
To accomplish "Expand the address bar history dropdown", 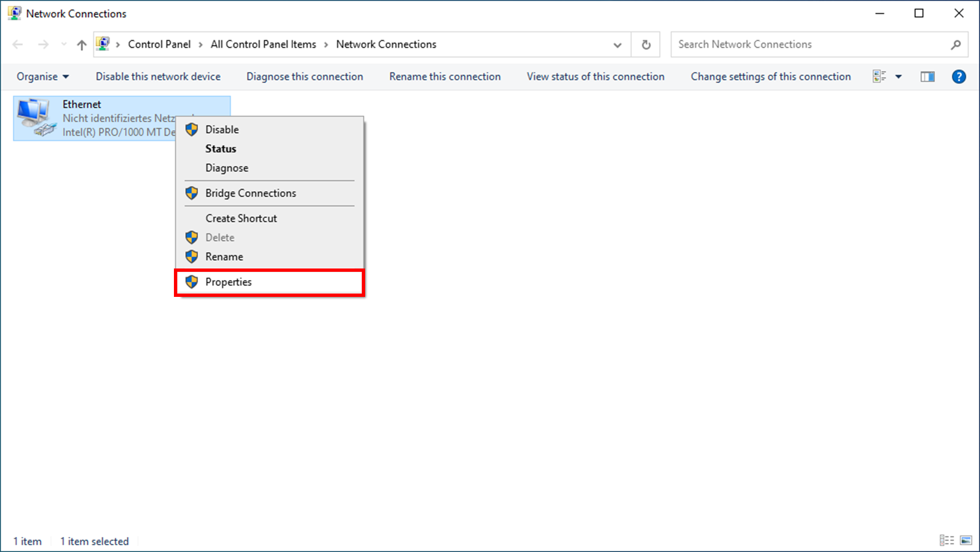I will [617, 45].
